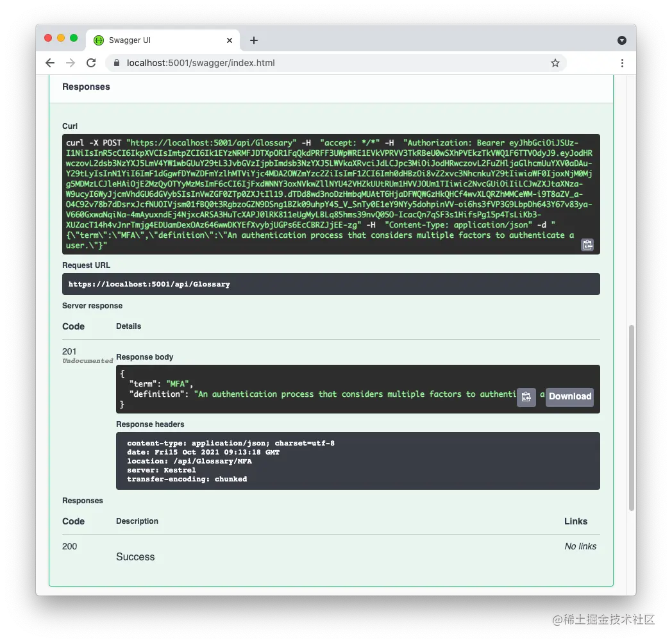Click the "term": "MFA" line in response body

coord(161,384)
